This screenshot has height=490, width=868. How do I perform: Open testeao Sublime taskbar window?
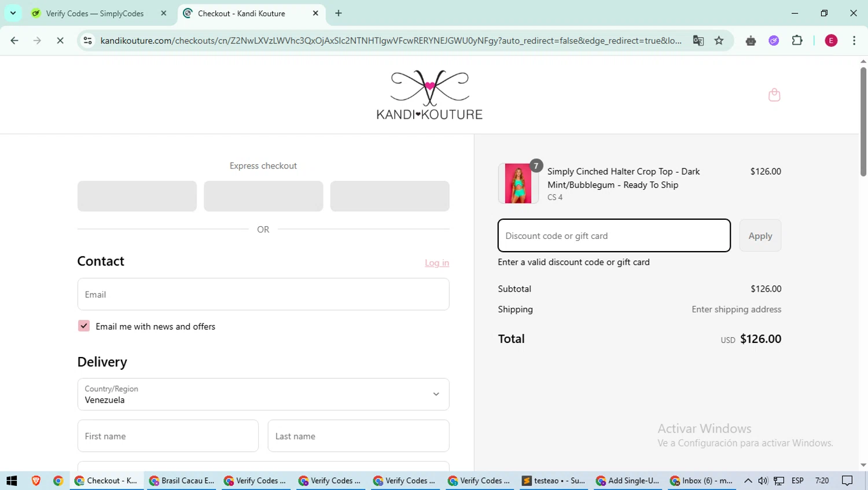(555, 481)
